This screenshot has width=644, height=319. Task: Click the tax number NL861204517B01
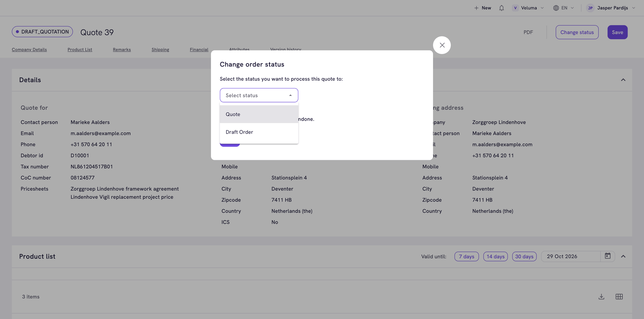pyautogui.click(x=92, y=167)
